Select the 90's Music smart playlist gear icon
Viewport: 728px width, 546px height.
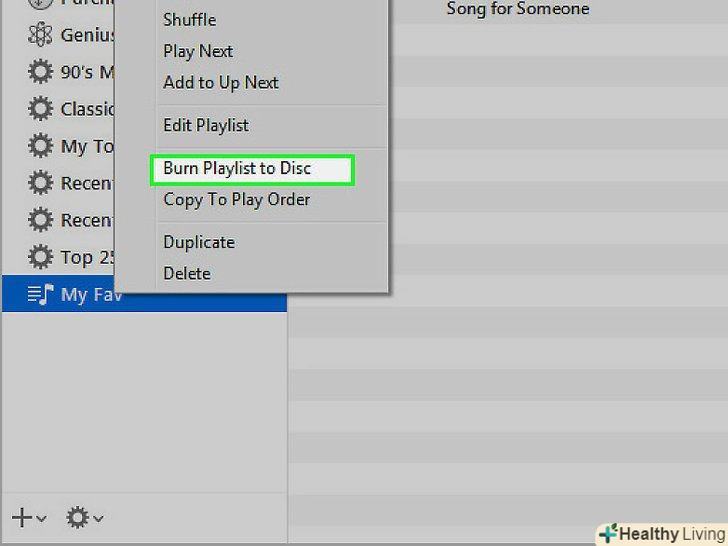pos(40,72)
